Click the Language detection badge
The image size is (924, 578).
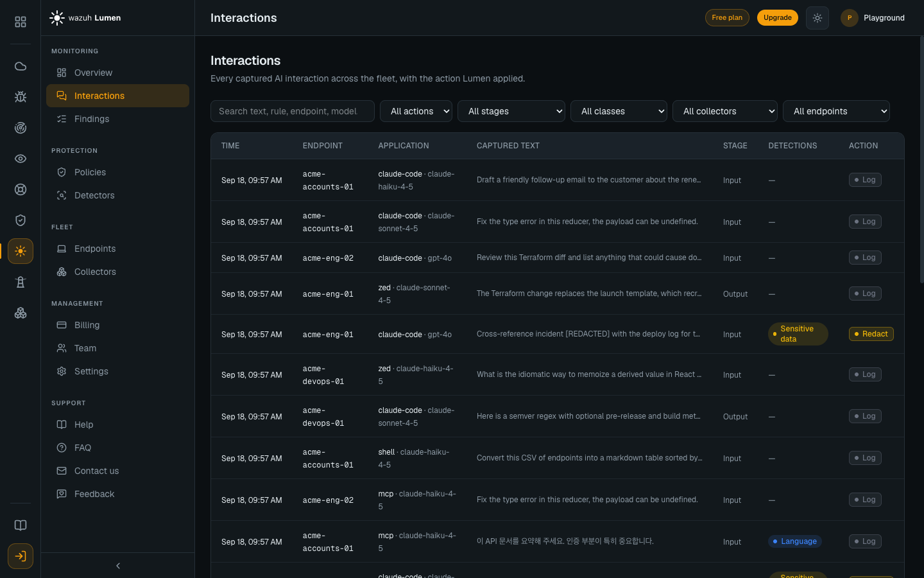point(795,541)
